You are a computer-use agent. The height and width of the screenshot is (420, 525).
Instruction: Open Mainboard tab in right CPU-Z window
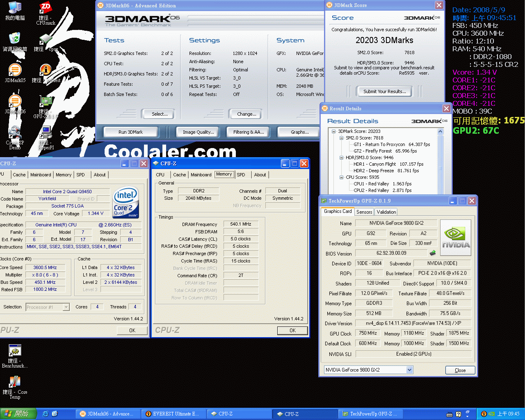(201, 175)
